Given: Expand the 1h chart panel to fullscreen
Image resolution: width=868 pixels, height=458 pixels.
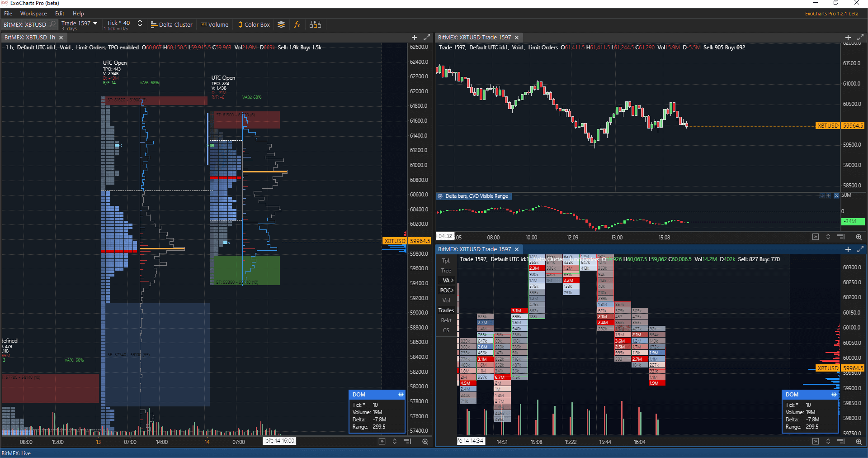Looking at the screenshot, I should pyautogui.click(x=427, y=38).
